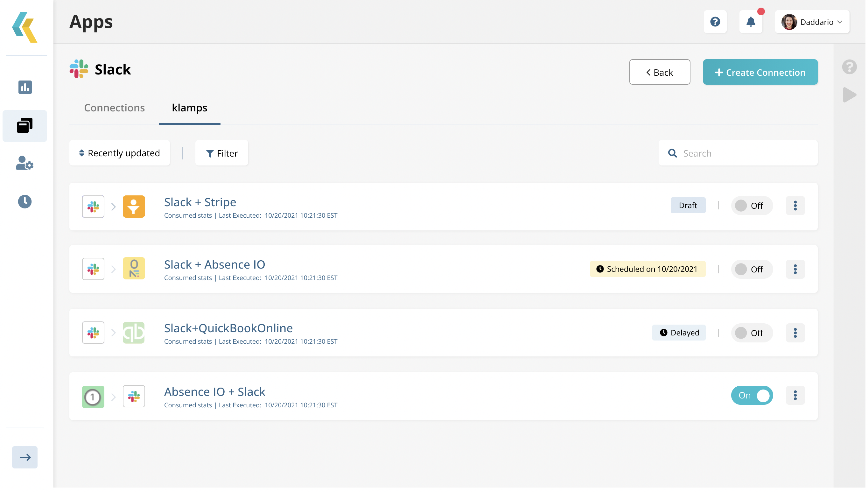
Task: Open the dashboard chart icon in sidebar
Action: (24, 88)
